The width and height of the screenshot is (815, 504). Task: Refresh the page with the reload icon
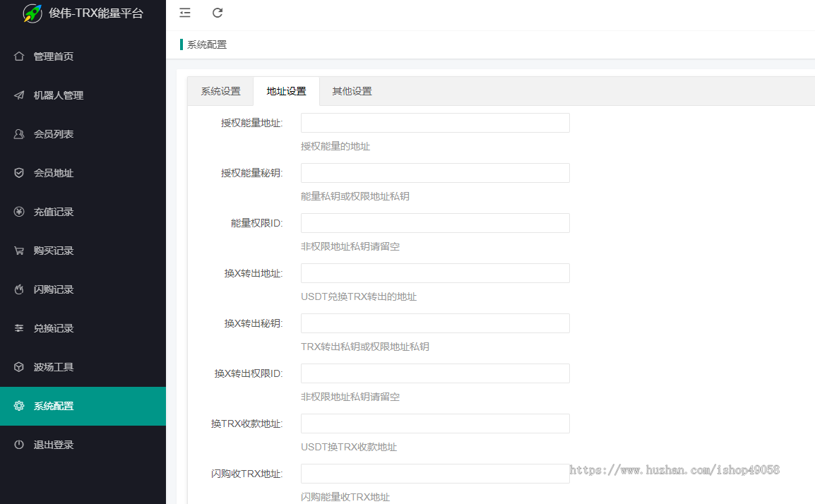[218, 13]
